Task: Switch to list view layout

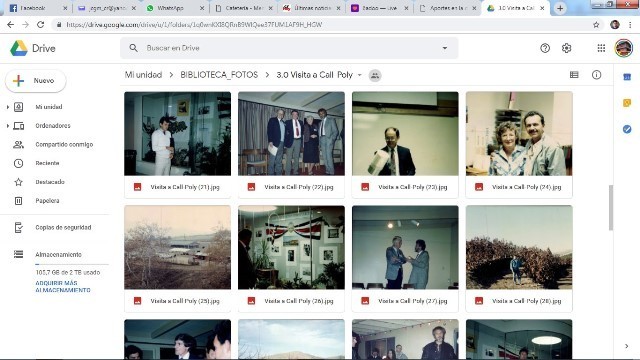Action: pyautogui.click(x=574, y=75)
